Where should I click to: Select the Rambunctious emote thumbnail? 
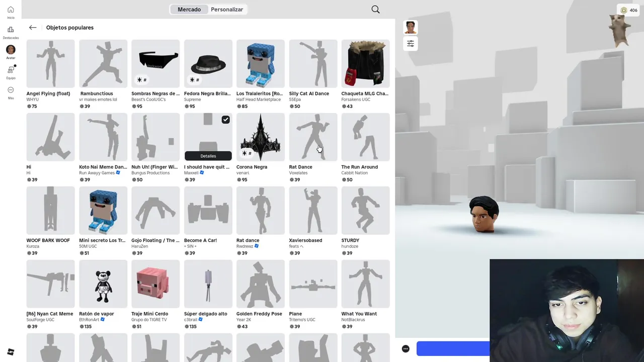coord(103,64)
